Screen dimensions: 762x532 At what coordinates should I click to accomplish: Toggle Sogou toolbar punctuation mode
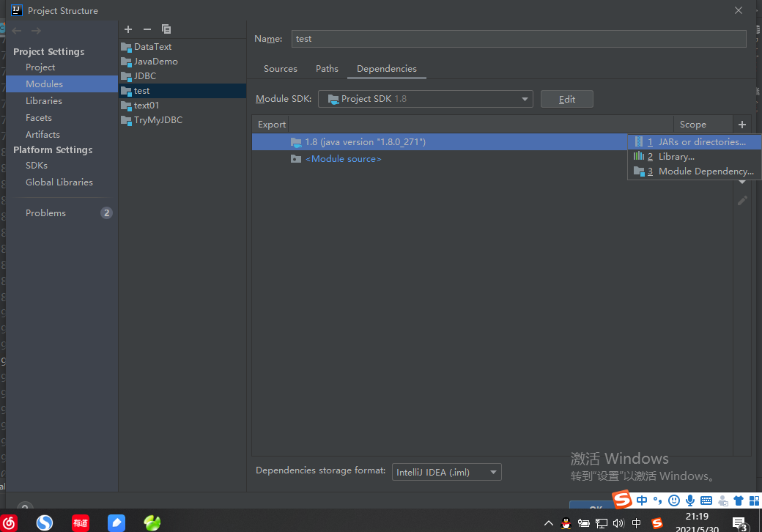[657, 500]
